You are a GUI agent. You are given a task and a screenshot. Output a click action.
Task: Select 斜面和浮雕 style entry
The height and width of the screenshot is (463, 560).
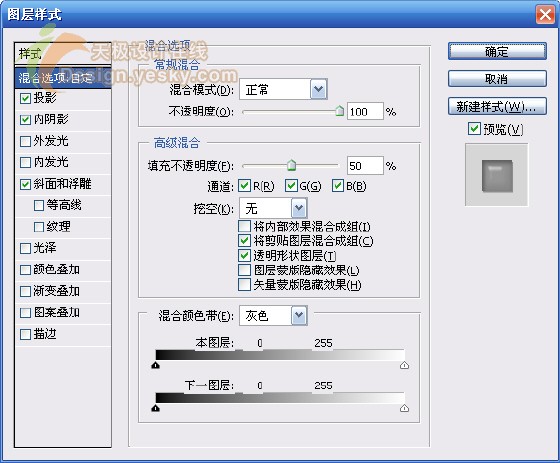63,184
